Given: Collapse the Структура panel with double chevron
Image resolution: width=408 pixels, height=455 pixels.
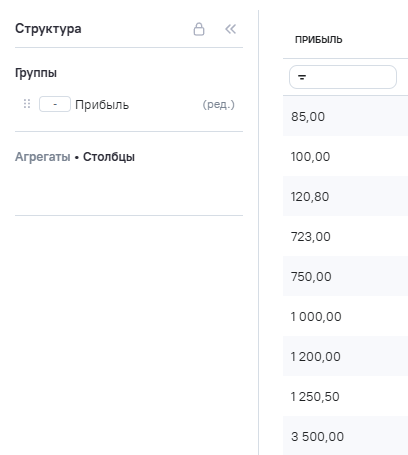Looking at the screenshot, I should coord(230,29).
